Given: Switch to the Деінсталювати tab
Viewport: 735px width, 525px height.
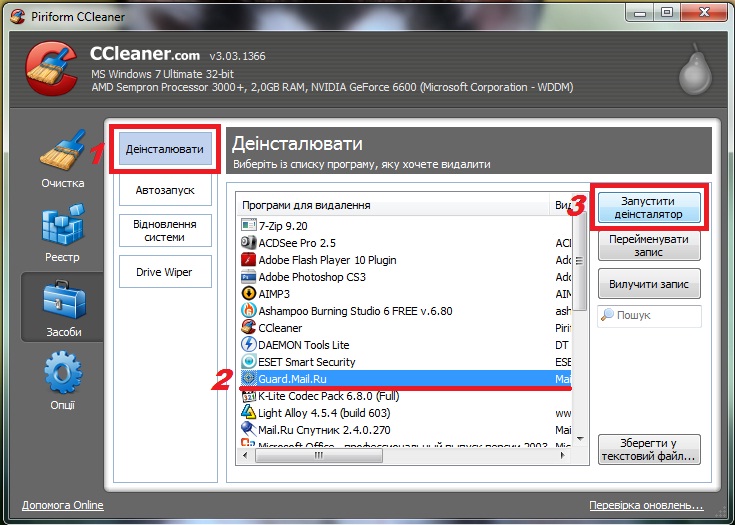Looking at the screenshot, I should click(x=165, y=149).
